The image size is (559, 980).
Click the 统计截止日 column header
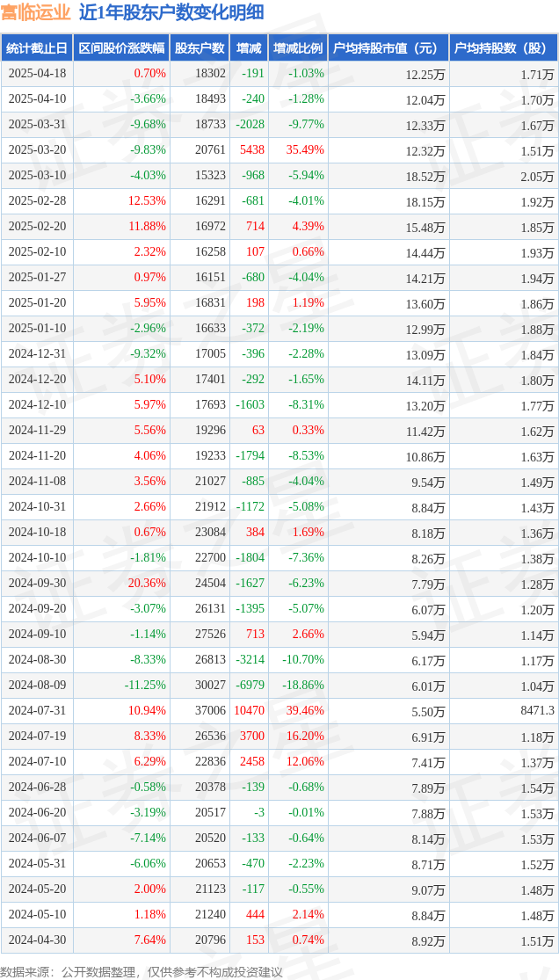(36, 48)
